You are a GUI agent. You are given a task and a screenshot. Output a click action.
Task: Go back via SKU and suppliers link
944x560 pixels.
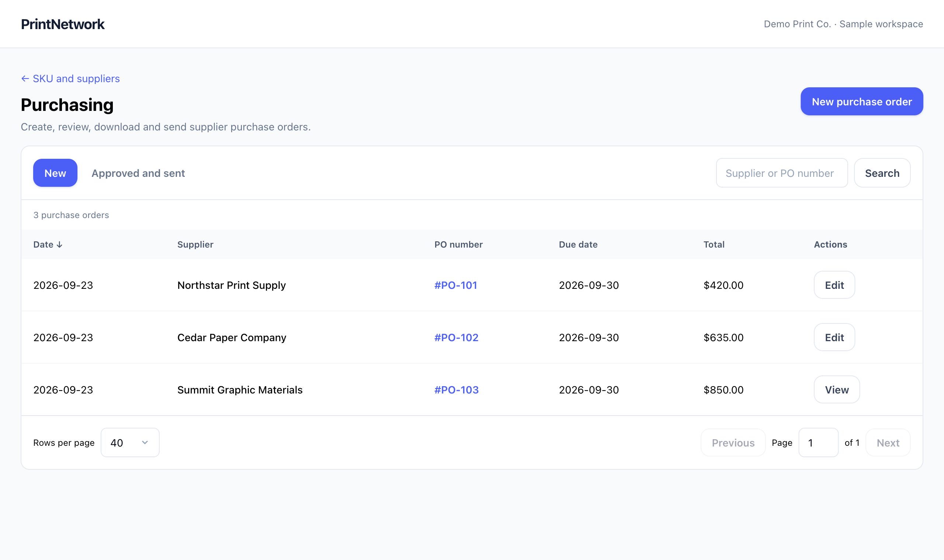tap(70, 78)
